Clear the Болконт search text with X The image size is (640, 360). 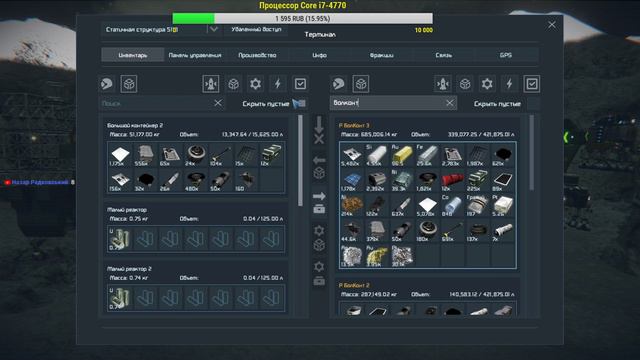coord(449,103)
